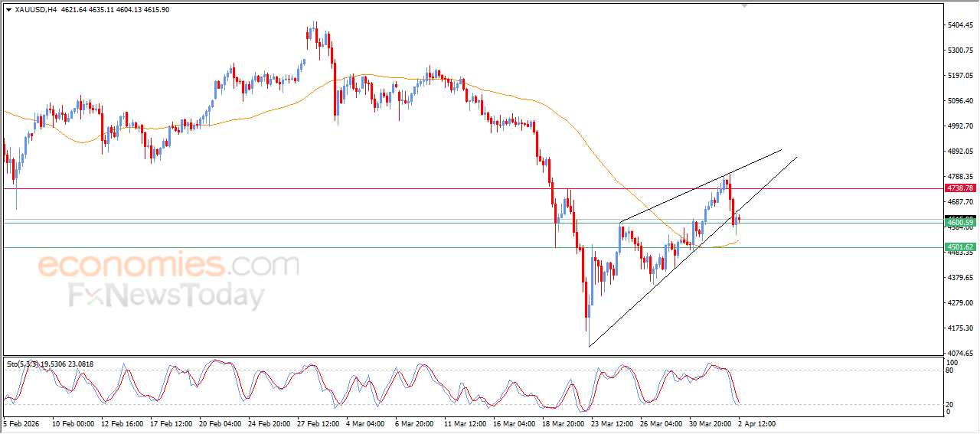Click the stochastic scale value 80
The width and height of the screenshot is (980, 434).
[951, 370]
